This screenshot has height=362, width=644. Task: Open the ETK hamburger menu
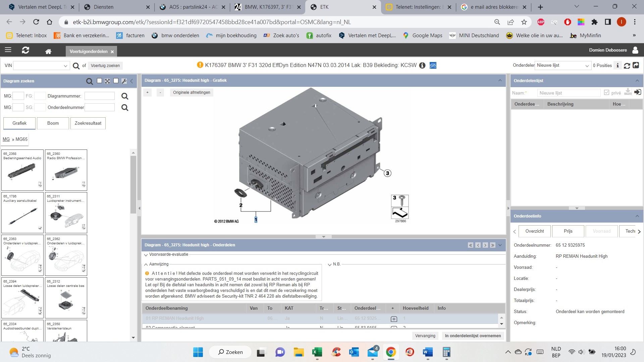(8, 50)
